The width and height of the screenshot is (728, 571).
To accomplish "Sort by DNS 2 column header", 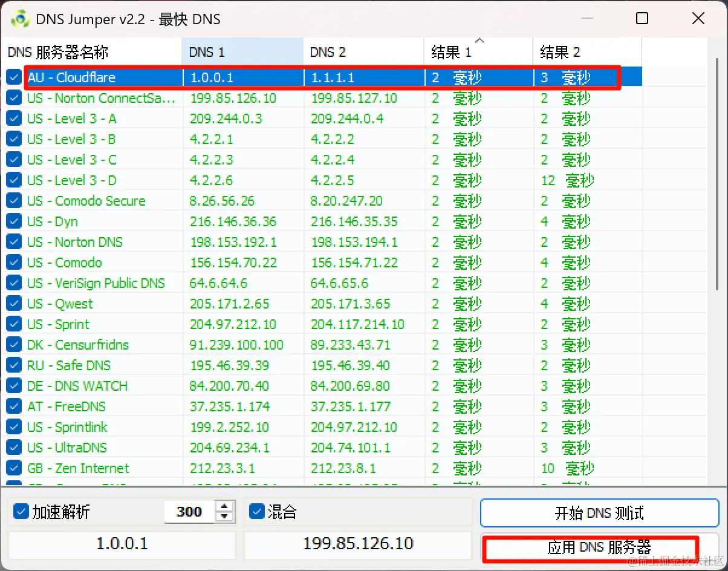I will 363,52.
